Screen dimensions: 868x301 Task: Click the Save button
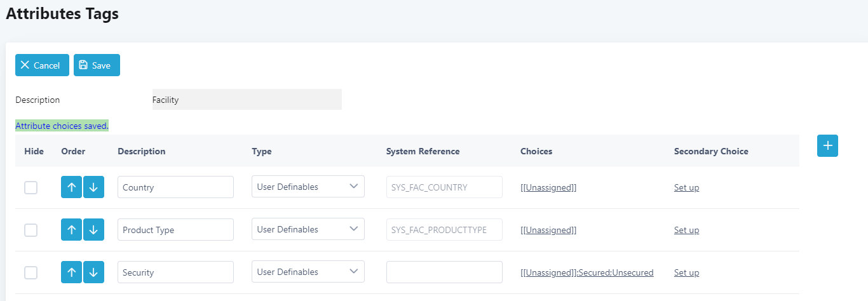click(x=97, y=65)
